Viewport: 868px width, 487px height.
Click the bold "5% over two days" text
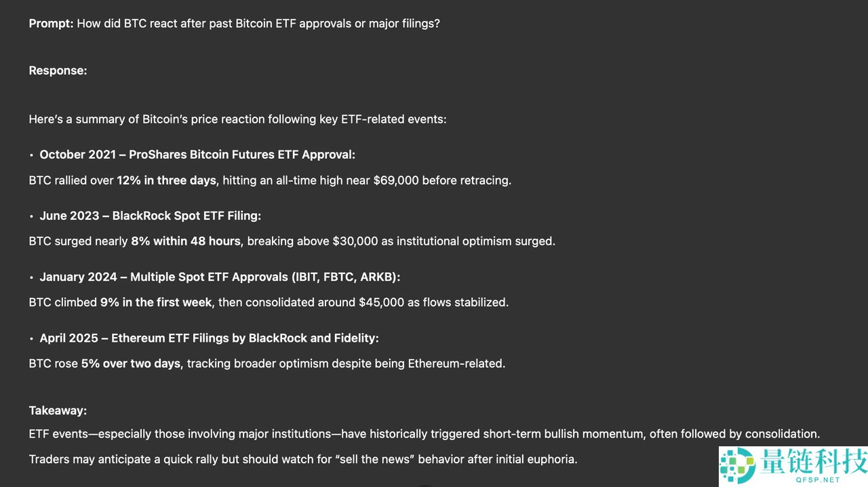131,364
